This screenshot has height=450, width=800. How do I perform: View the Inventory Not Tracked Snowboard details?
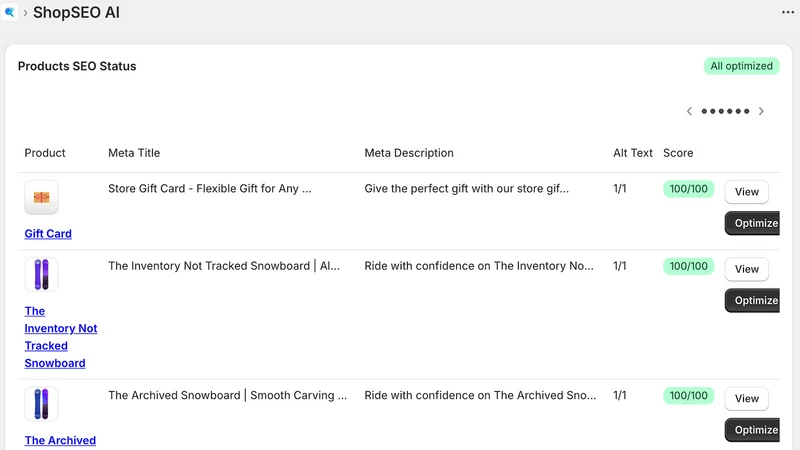(x=746, y=269)
